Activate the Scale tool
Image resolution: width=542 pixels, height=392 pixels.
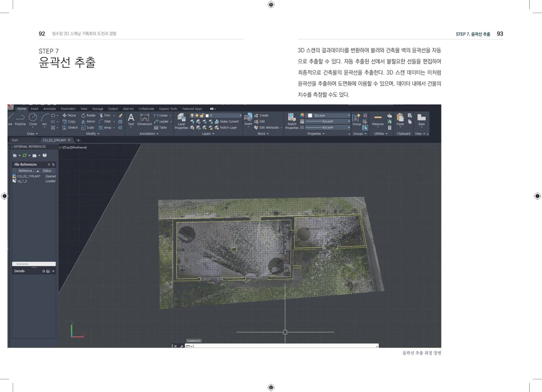[x=87, y=127]
